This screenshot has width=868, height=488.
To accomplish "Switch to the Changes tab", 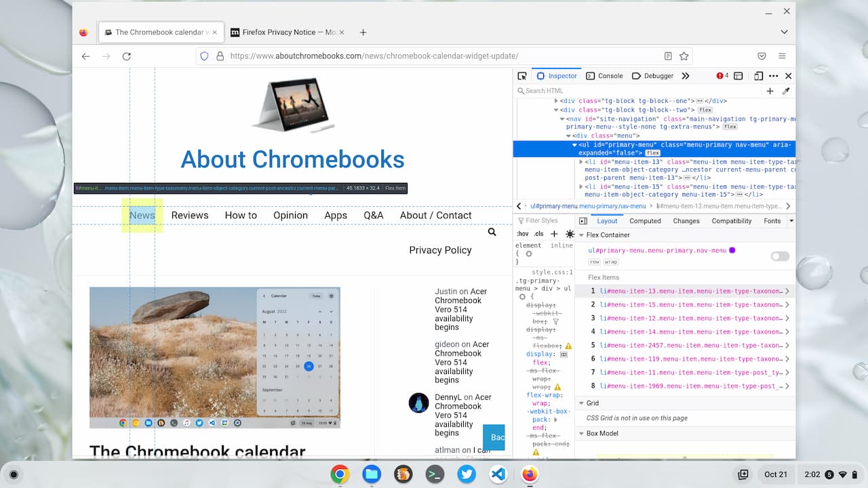I will tap(686, 221).
